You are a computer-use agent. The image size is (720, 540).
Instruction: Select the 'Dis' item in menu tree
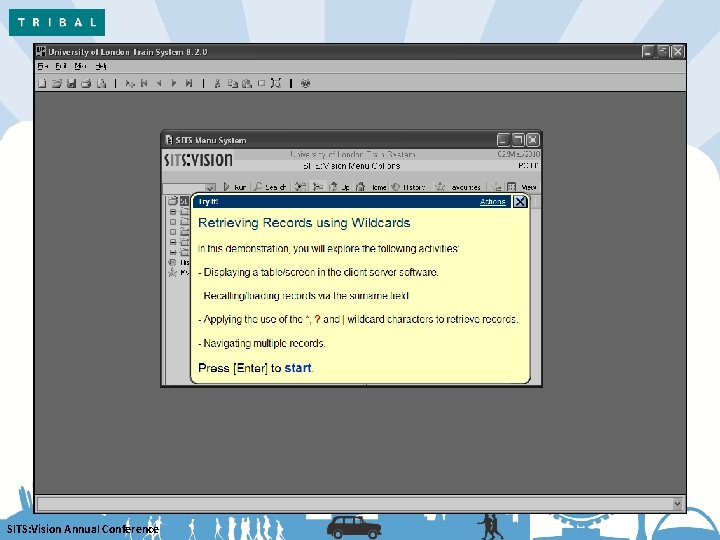pyautogui.click(x=179, y=262)
